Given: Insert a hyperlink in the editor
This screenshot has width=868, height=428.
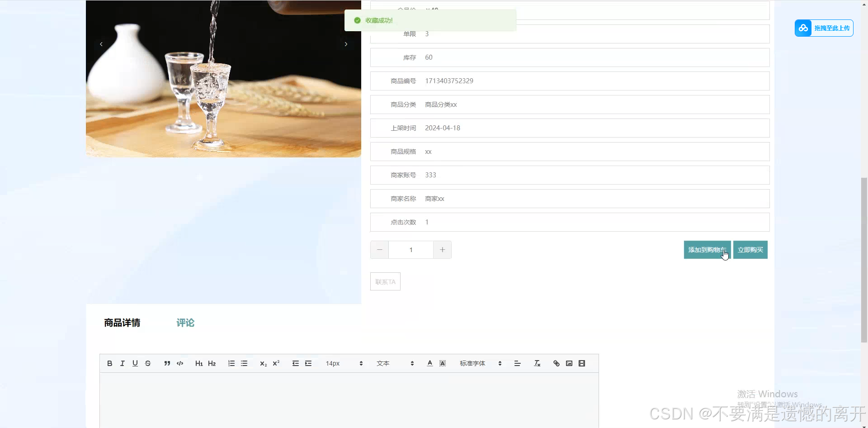Looking at the screenshot, I should click(x=557, y=363).
